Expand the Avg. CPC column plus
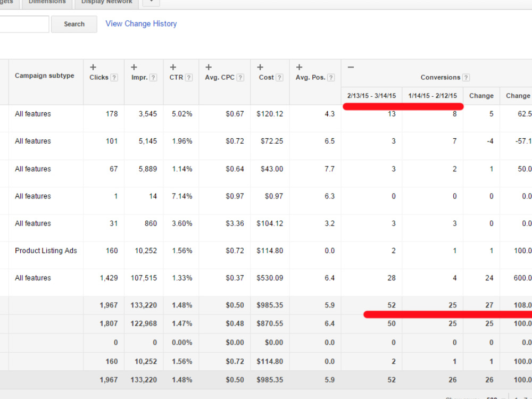The height and width of the screenshot is (399, 532). point(209,67)
